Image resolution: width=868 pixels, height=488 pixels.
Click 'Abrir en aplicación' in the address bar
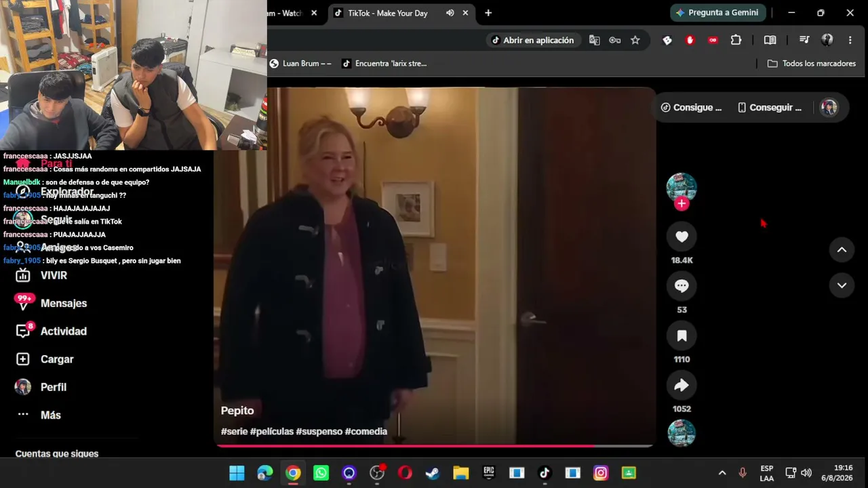point(532,40)
